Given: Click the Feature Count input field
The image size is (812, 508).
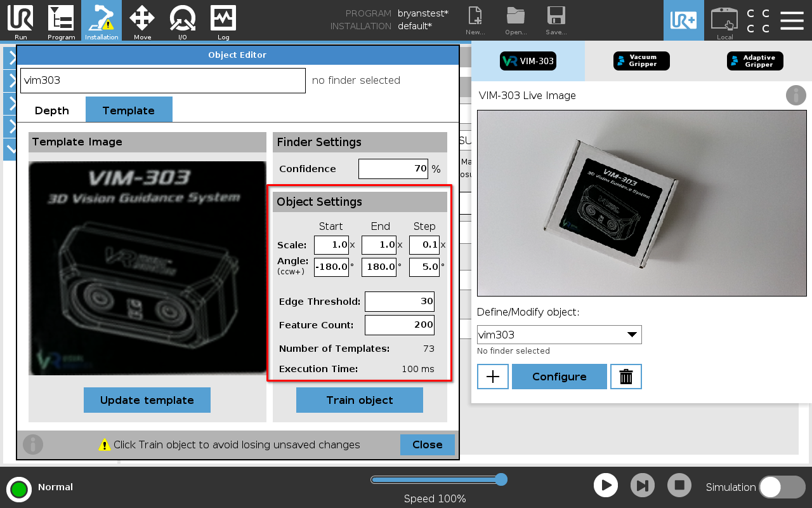Looking at the screenshot, I should click(x=400, y=325).
